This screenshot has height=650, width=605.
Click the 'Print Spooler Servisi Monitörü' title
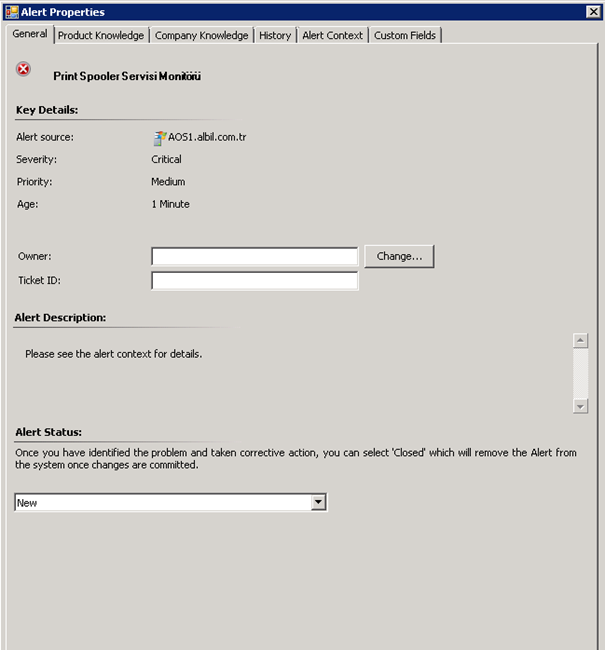tap(127, 76)
